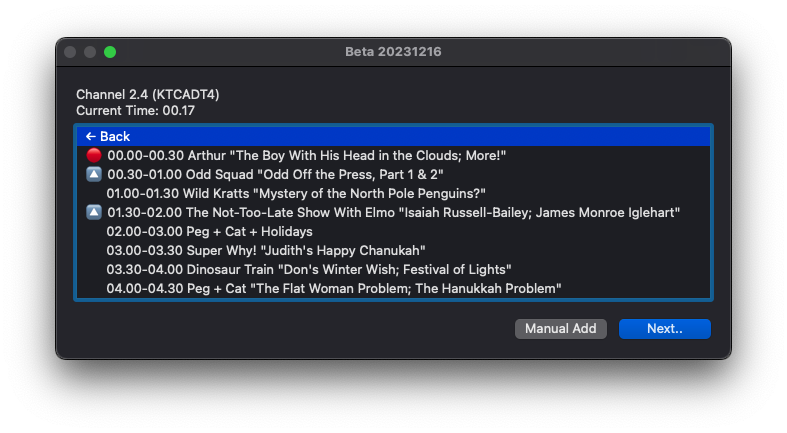This screenshot has width=787, height=433.
Task: Click the up-arrow icon beside Not-Too-Late Show With Elmo
Action: (x=94, y=213)
